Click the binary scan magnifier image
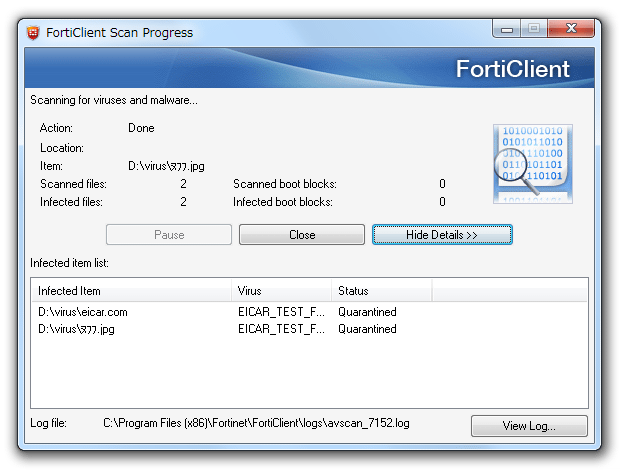This screenshot has width=623, height=472. pyautogui.click(x=532, y=164)
